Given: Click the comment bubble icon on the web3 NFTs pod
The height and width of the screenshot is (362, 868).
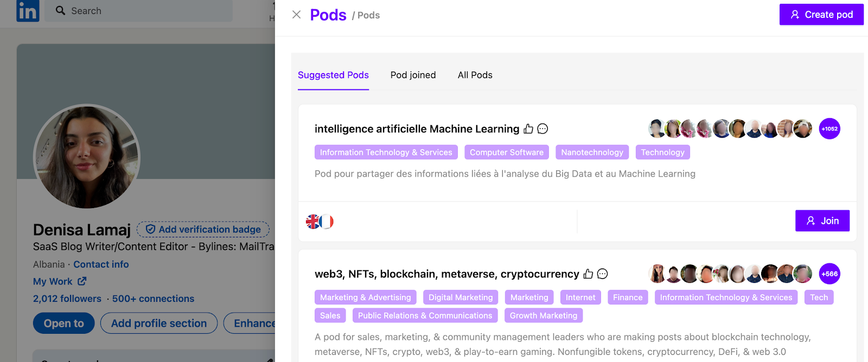Looking at the screenshot, I should [602, 274].
